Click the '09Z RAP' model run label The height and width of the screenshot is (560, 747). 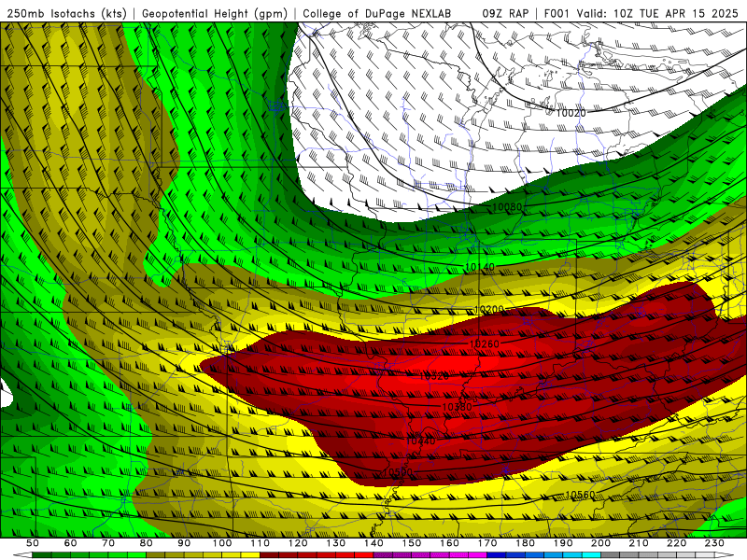(505, 14)
